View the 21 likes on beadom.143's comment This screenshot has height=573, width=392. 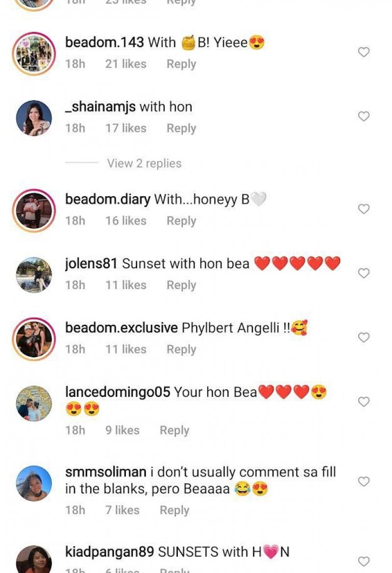coord(125,64)
